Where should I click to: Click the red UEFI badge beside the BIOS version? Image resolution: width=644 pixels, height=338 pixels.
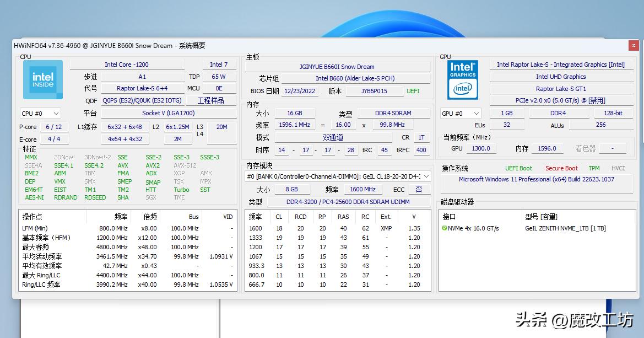413,90
